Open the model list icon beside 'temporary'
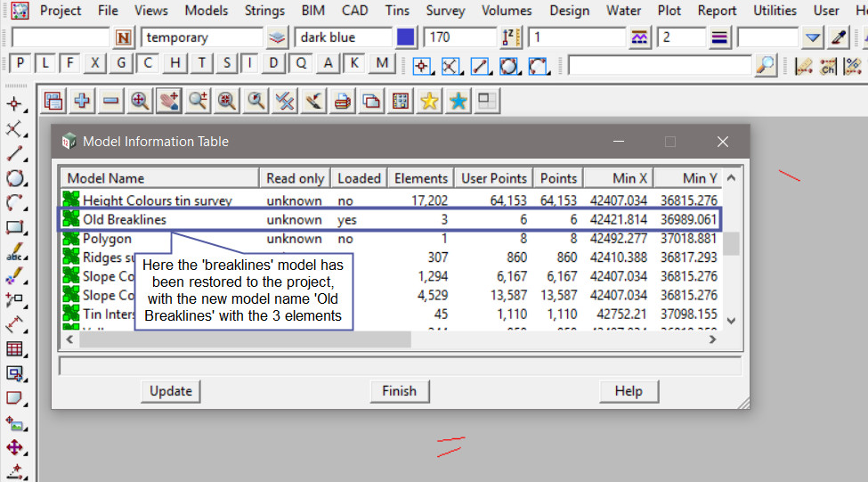The width and height of the screenshot is (868, 482). 278,37
